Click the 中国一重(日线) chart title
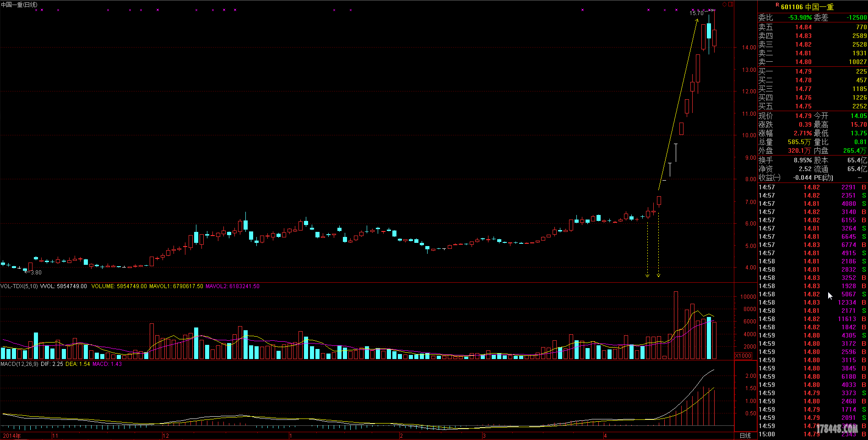The image size is (868, 440). [x=19, y=5]
